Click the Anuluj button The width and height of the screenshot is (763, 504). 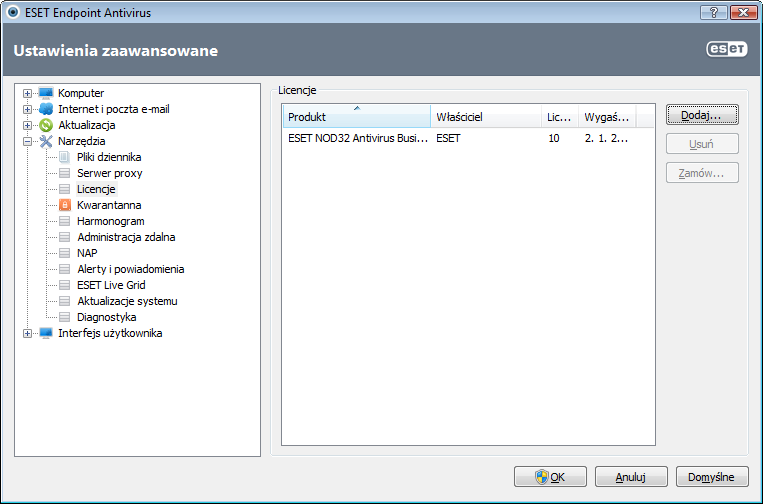(631, 477)
